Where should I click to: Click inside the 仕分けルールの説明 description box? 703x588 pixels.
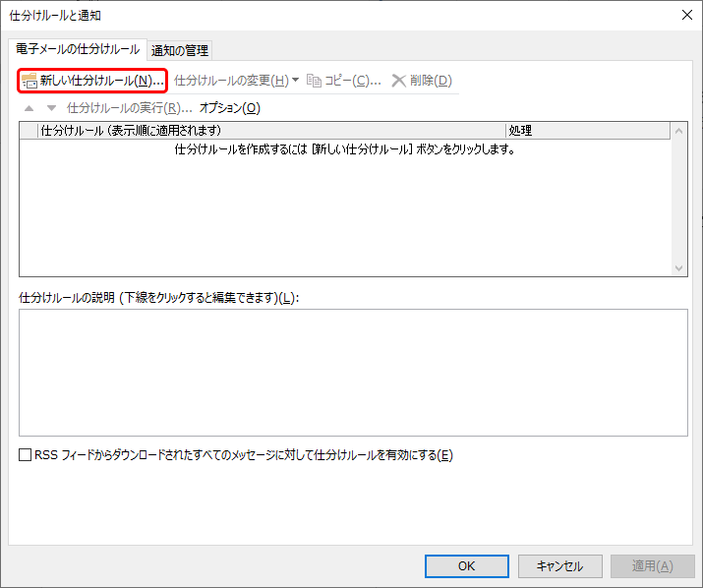[x=353, y=372]
